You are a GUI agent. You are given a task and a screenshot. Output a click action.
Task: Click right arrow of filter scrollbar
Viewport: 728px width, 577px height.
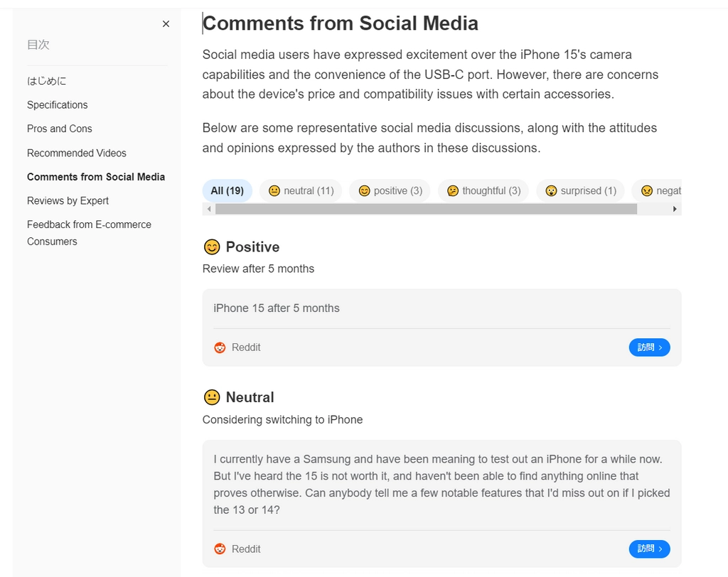pos(675,209)
